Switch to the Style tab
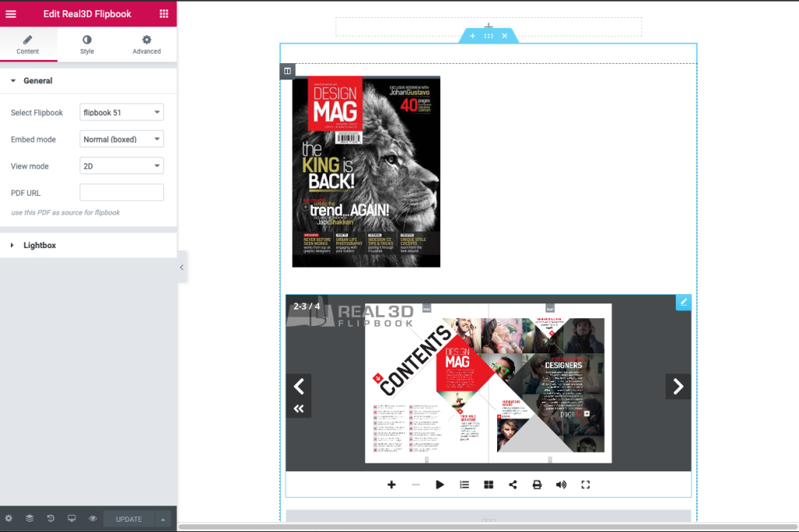The image size is (799, 532). pyautogui.click(x=87, y=44)
